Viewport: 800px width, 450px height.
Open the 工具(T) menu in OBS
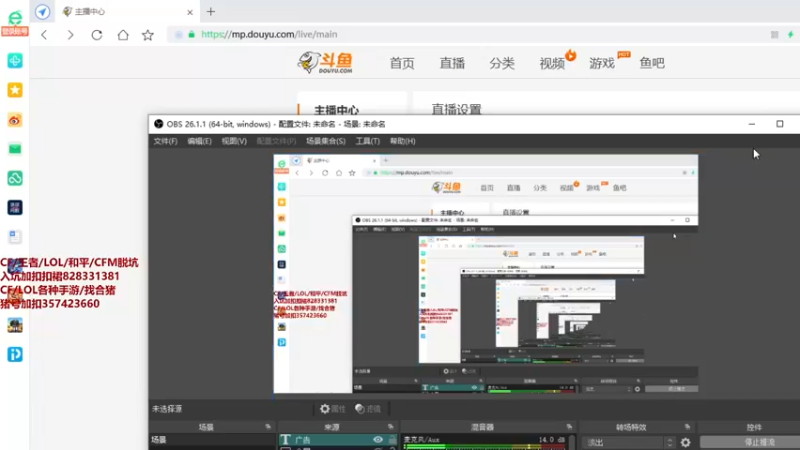tap(367, 141)
